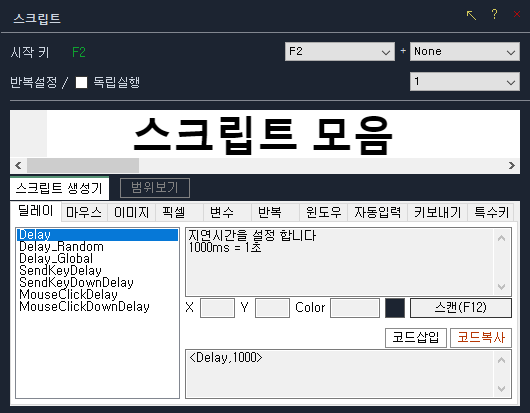Image resolution: width=530 pixels, height=413 pixels.
Task: Click the dark color swatch next to Color
Action: 395,308
